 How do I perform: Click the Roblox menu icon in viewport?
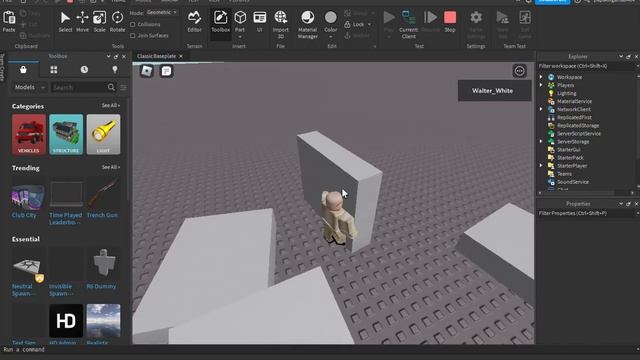147,71
